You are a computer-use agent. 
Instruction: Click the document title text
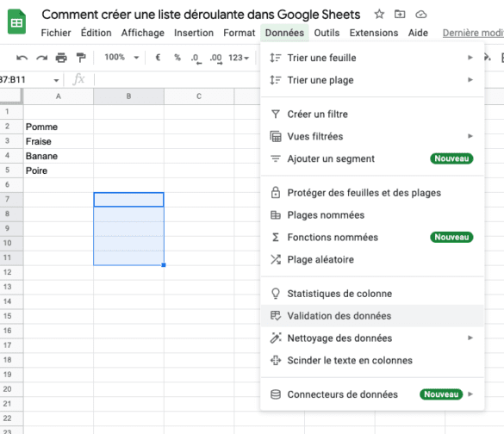click(x=201, y=15)
